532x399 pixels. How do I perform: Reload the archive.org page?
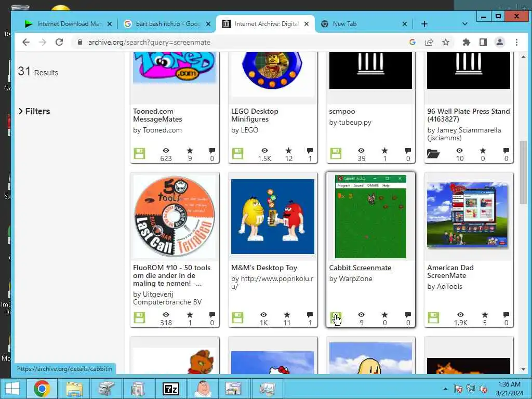pos(59,42)
